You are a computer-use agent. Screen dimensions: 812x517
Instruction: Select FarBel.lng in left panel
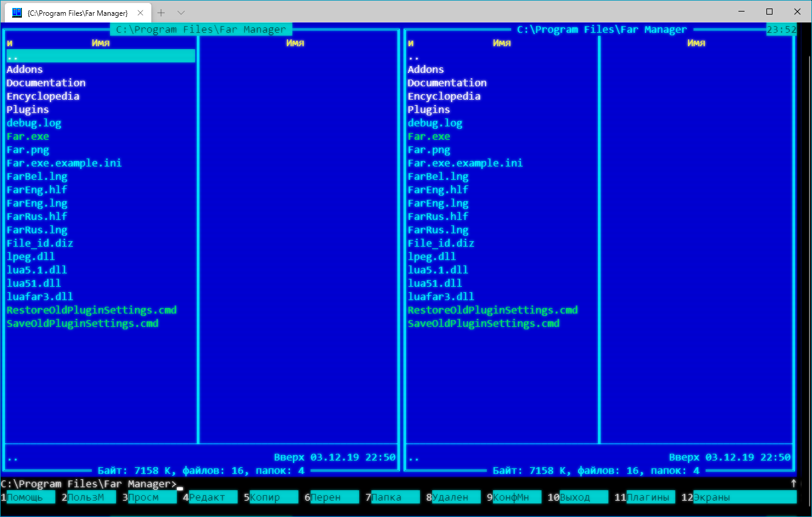[x=37, y=176]
